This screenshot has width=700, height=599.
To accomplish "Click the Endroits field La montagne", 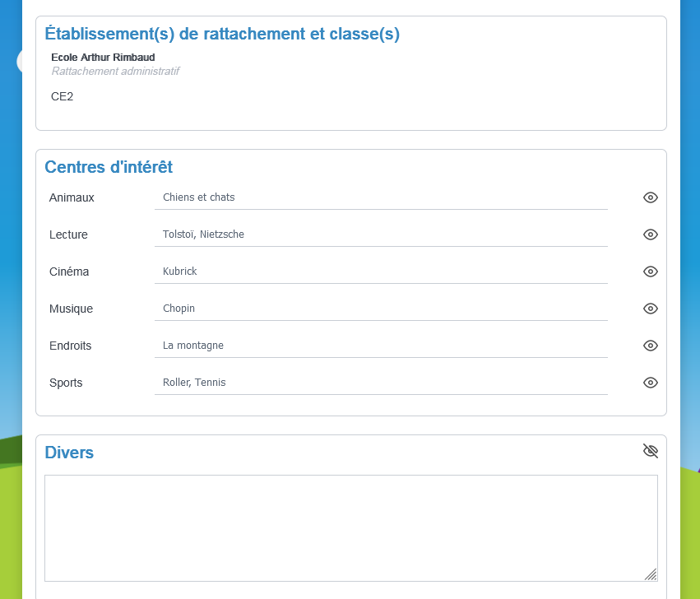I will (x=381, y=346).
